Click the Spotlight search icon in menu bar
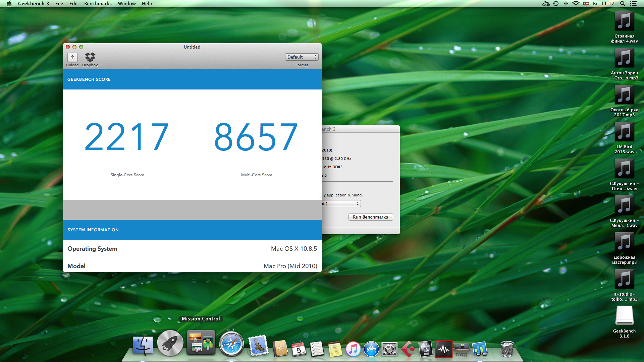The image size is (644, 362). (623, 3)
